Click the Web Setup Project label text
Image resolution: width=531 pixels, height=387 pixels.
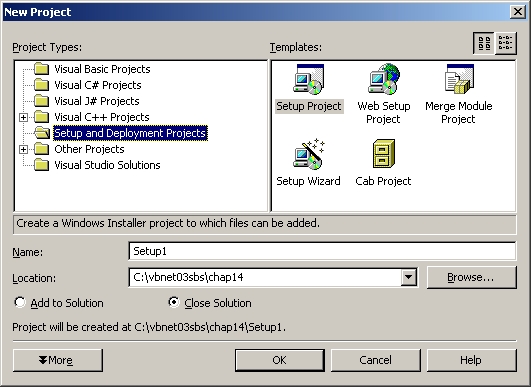click(x=383, y=112)
